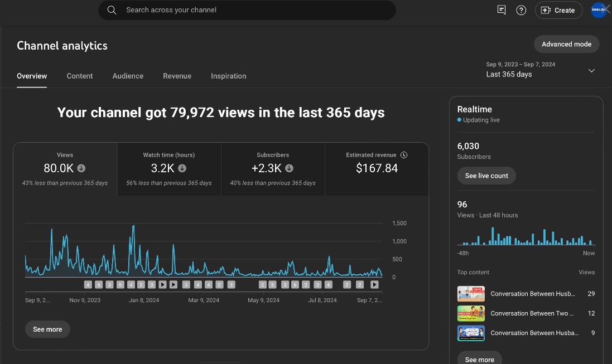Click the clock icon beside Estimated revenue
This screenshot has width=612, height=364.
404,155
